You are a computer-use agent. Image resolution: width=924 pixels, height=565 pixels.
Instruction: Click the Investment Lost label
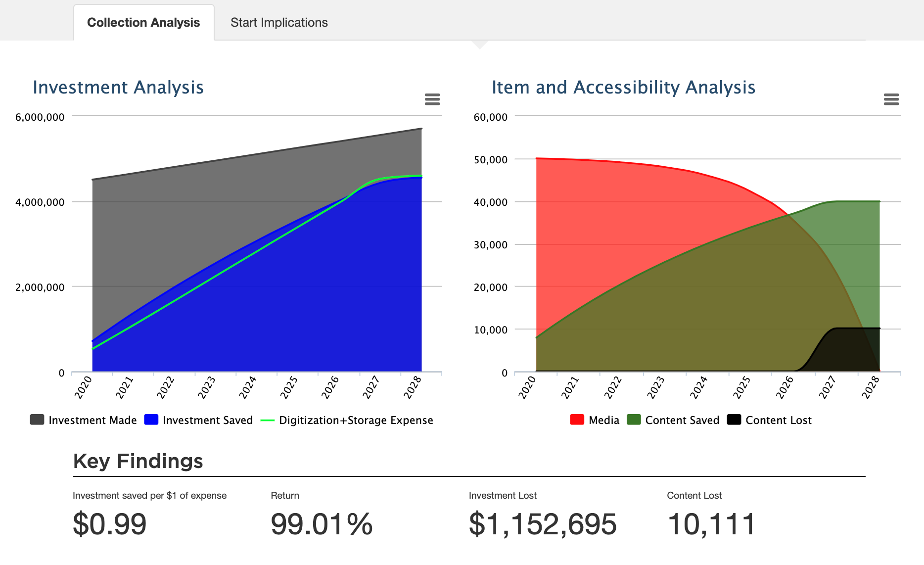pyautogui.click(x=503, y=496)
